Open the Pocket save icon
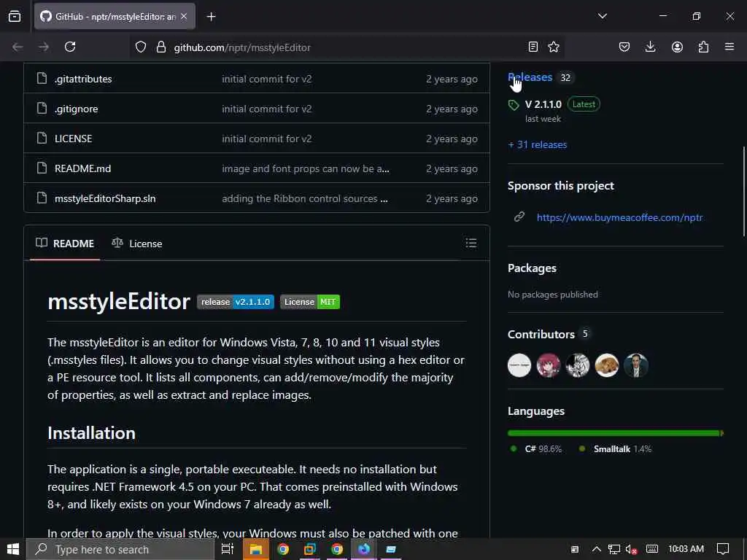Image resolution: width=747 pixels, height=560 pixels. 624,47
